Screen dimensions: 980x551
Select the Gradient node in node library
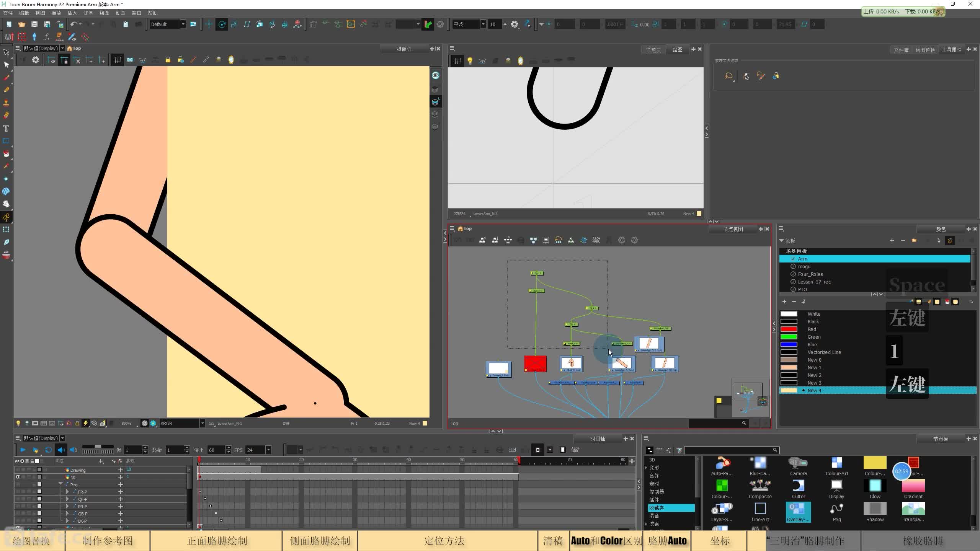913,489
